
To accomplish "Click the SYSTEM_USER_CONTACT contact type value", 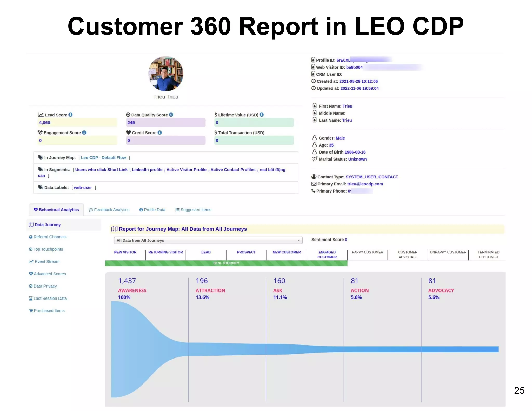I will point(372,177).
